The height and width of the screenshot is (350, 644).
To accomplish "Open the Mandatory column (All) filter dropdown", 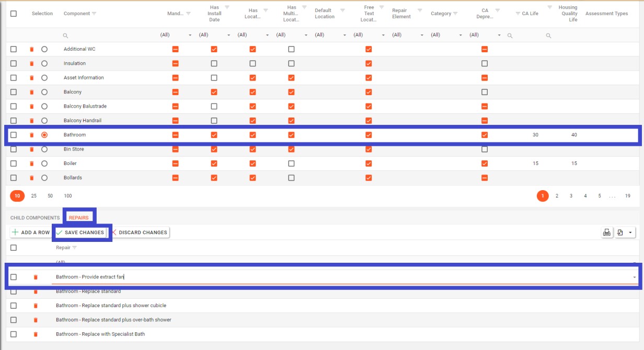I will coord(190,35).
